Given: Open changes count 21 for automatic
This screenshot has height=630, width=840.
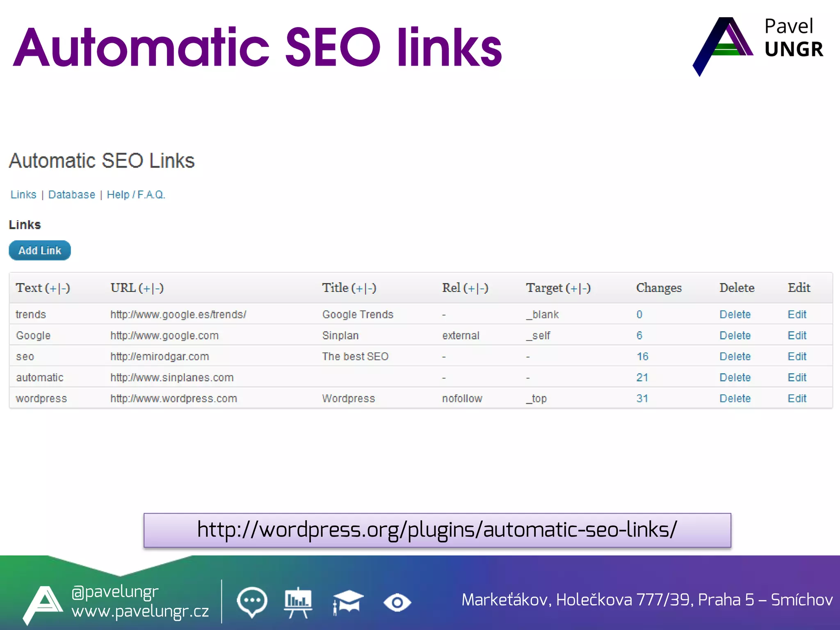Looking at the screenshot, I should click(642, 377).
